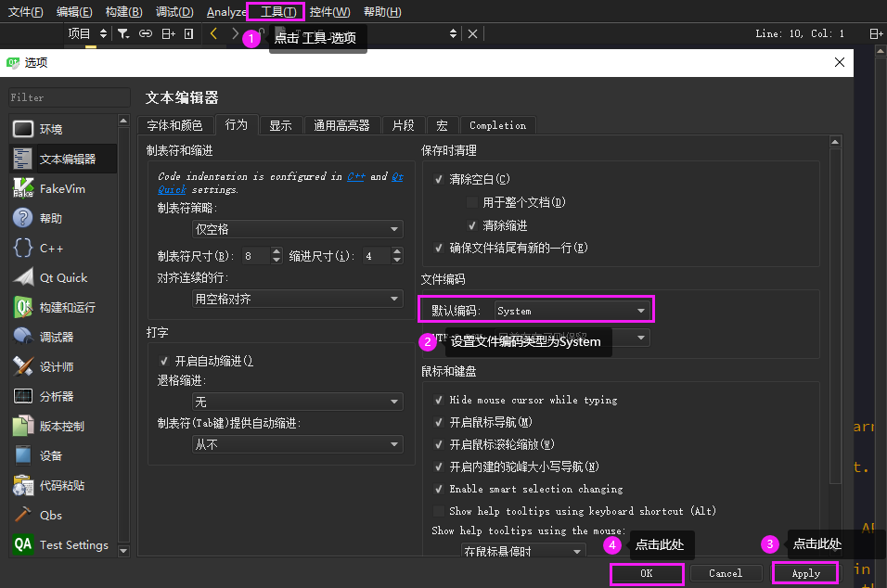
Task: Open the 制表符策略 dropdown showing 仅空格
Action: 297,228
